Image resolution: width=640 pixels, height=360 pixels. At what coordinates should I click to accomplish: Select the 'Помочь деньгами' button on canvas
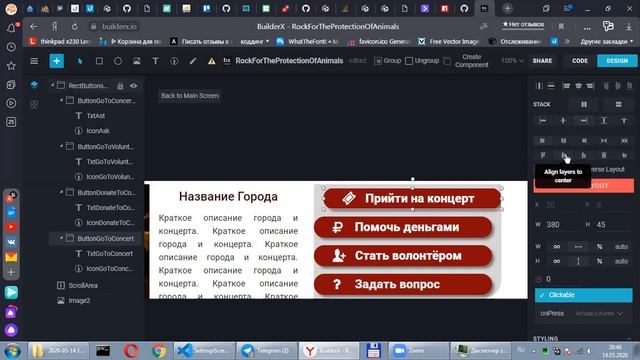403,227
